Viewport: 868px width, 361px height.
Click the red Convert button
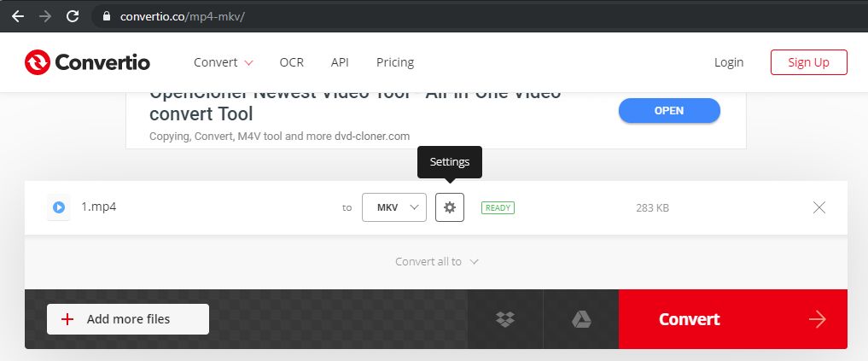tap(733, 319)
